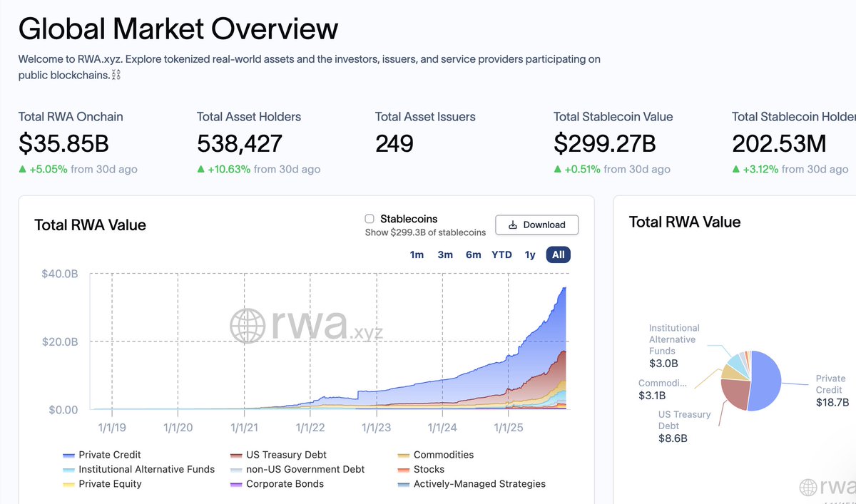Click green up-arrow under Total Stablecoin Value

(557, 169)
